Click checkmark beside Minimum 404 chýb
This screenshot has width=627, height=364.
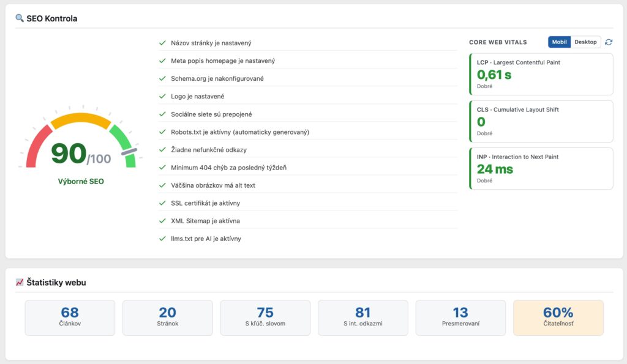(162, 168)
